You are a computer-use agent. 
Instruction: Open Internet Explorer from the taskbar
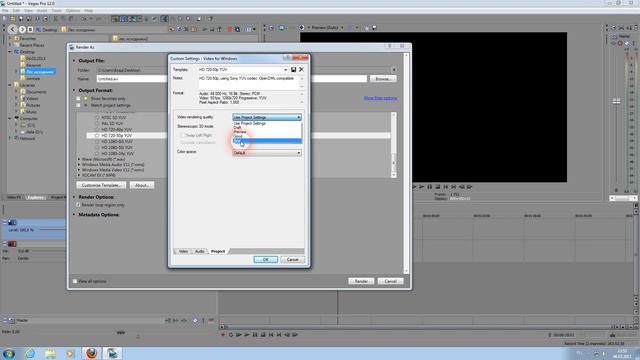[x=30, y=353]
